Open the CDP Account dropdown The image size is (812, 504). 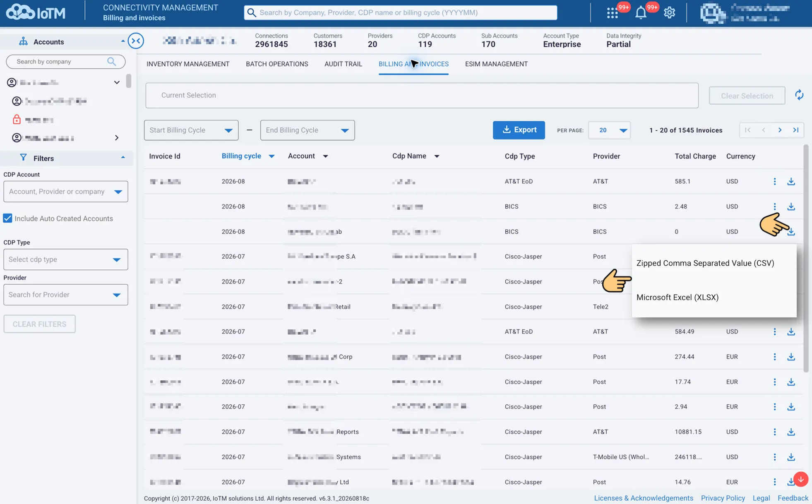pyautogui.click(x=66, y=192)
